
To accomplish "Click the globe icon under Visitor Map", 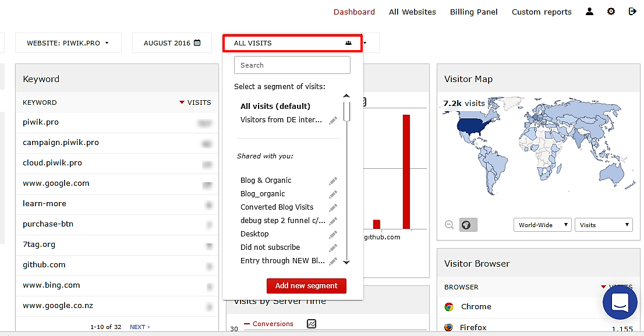I will 468,225.
